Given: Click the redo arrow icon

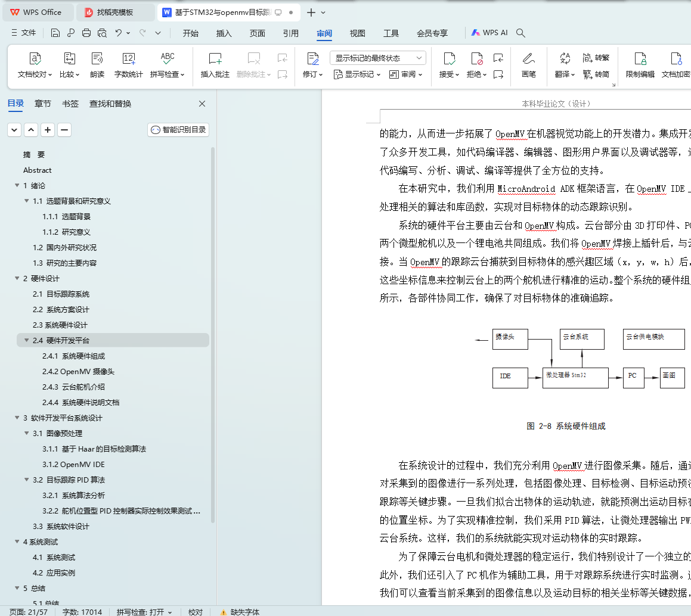Looking at the screenshot, I should pos(142,33).
